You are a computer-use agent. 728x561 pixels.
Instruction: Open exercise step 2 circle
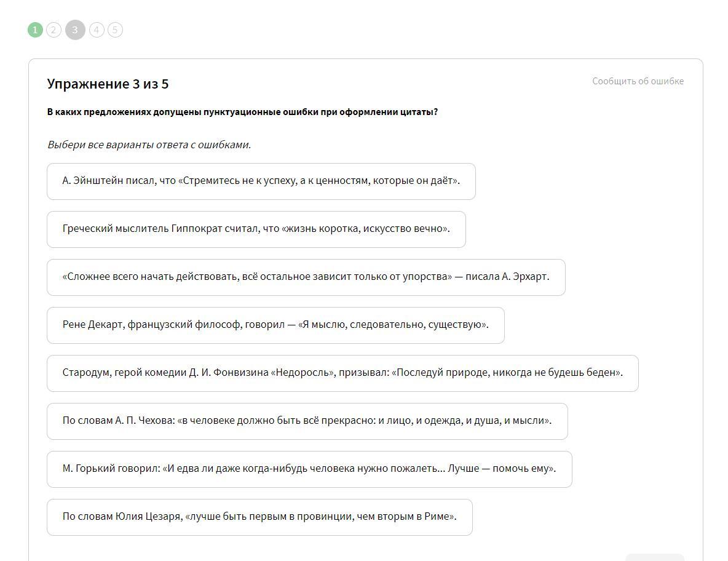(x=53, y=30)
